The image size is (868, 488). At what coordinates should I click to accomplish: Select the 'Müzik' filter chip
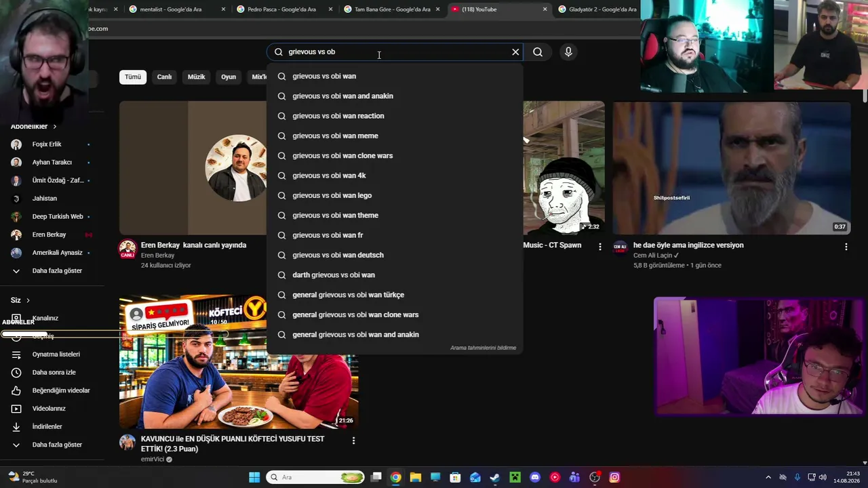pos(196,77)
